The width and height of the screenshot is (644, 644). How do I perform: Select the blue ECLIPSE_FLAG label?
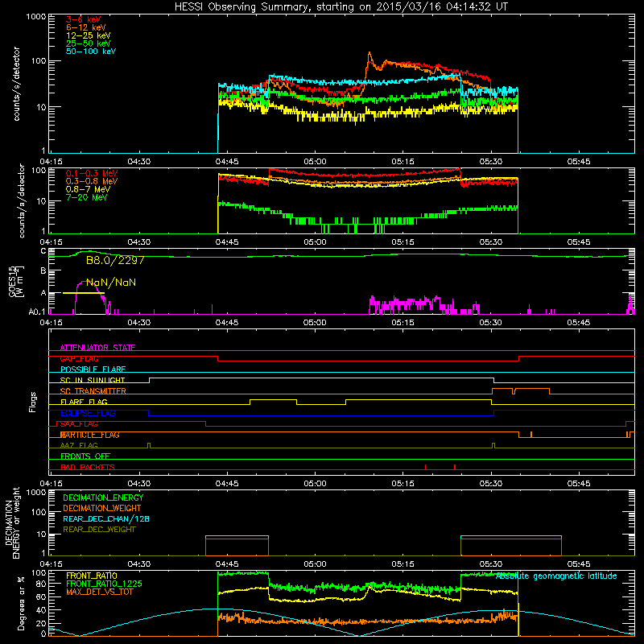tap(88, 413)
